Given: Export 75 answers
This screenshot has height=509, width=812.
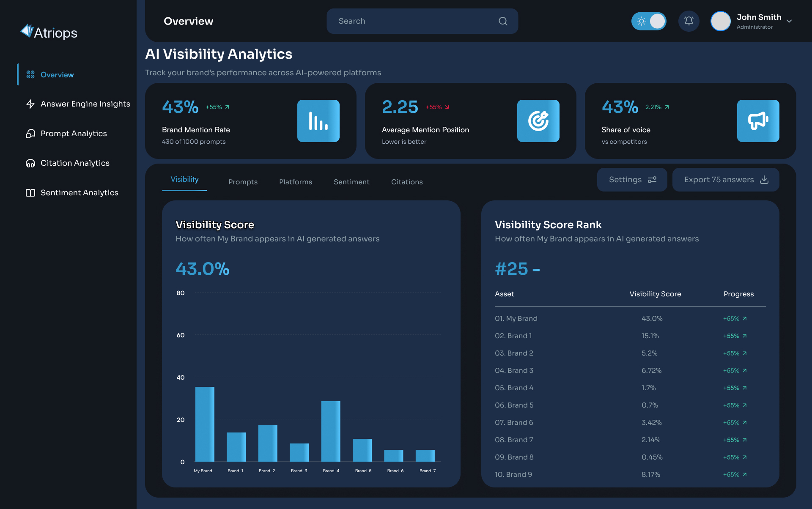Looking at the screenshot, I should click(726, 180).
